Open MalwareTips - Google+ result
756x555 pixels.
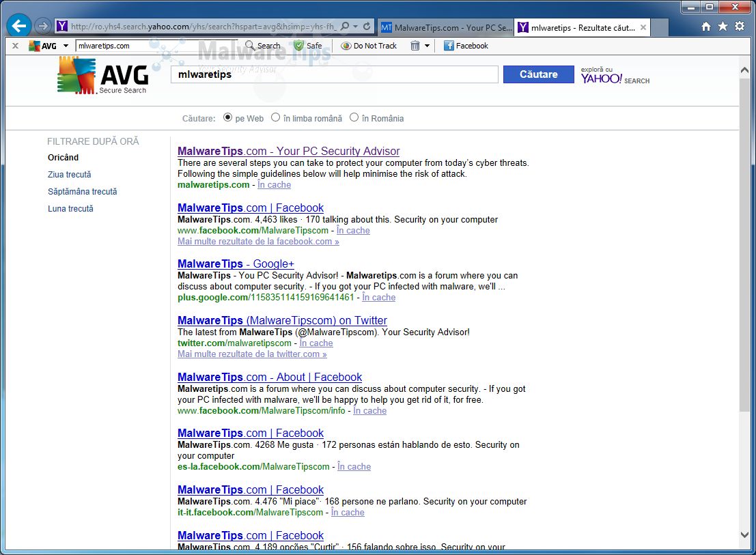[x=236, y=264]
